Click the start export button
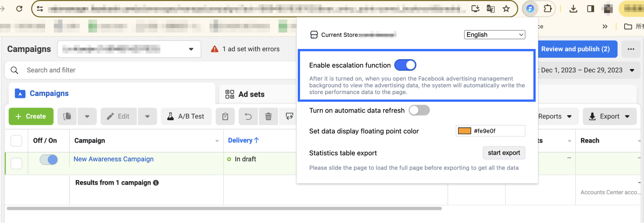The width and height of the screenshot is (644, 223). 504,153
